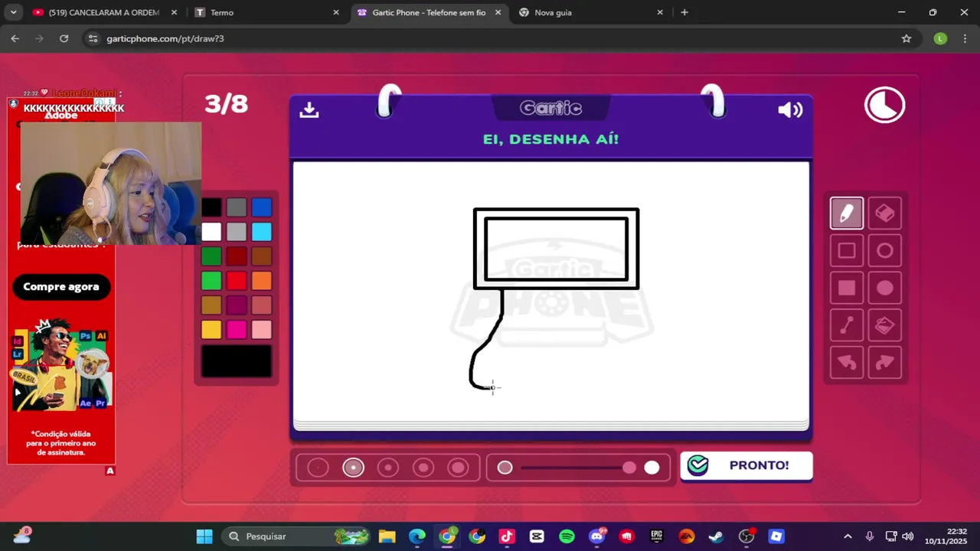This screenshot has width=980, height=551.
Task: Pick the bright red color swatch
Action: (237, 281)
